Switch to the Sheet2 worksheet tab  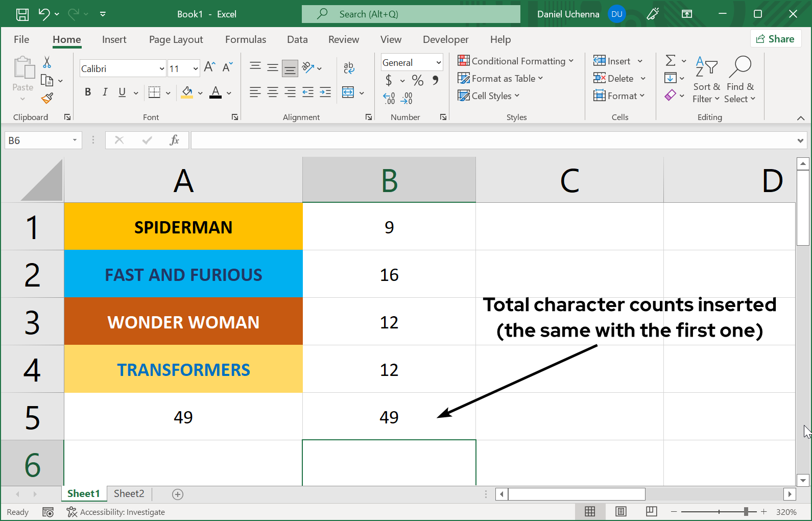(129, 493)
